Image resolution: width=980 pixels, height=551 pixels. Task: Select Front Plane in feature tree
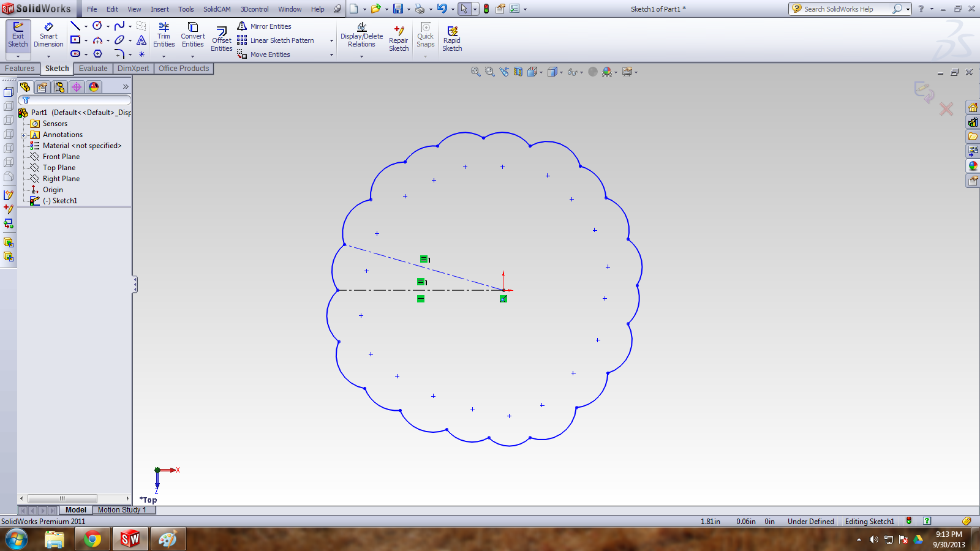pyautogui.click(x=61, y=157)
